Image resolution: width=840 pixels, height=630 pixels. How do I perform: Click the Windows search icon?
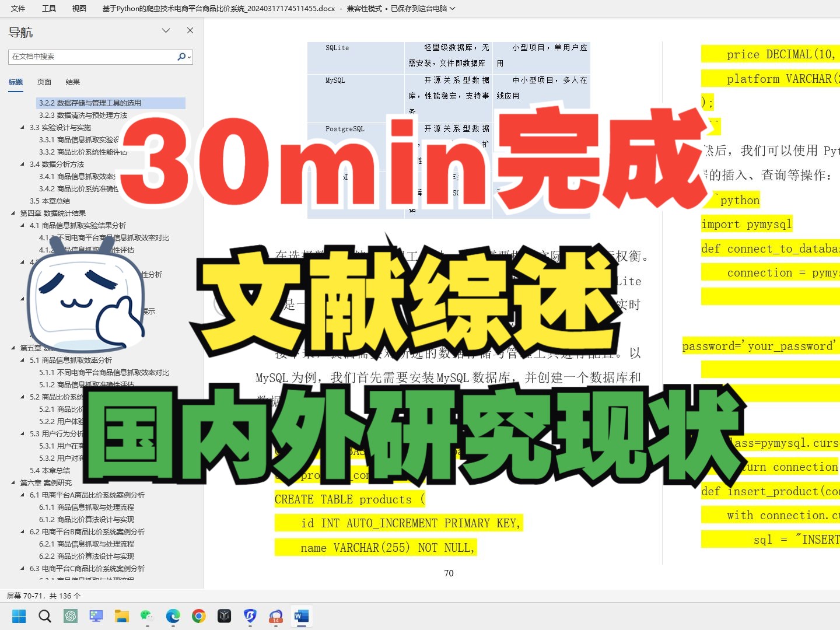[x=44, y=616]
